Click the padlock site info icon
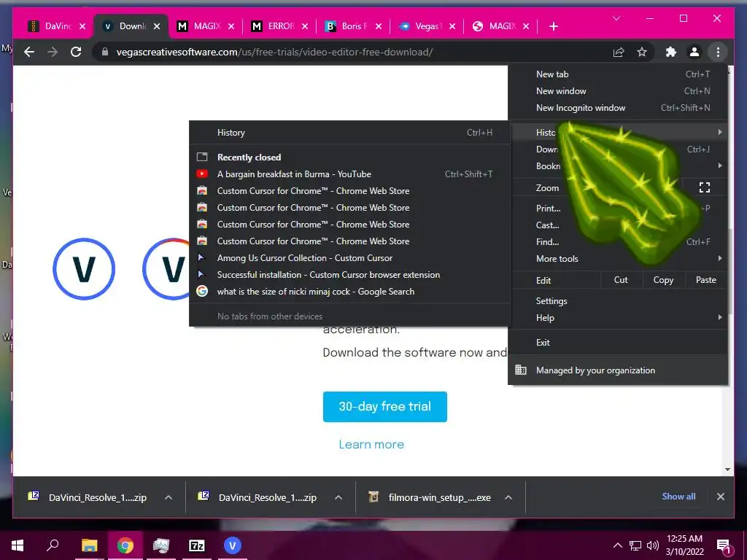Image resolution: width=747 pixels, height=560 pixels. [x=105, y=52]
